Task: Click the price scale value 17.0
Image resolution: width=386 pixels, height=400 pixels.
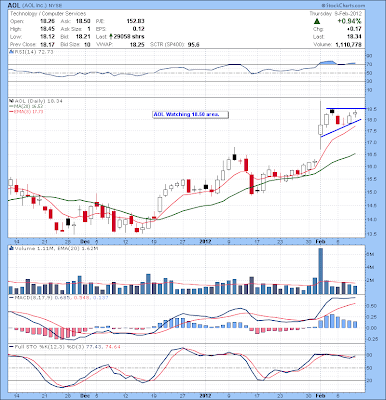Action: (x=372, y=142)
